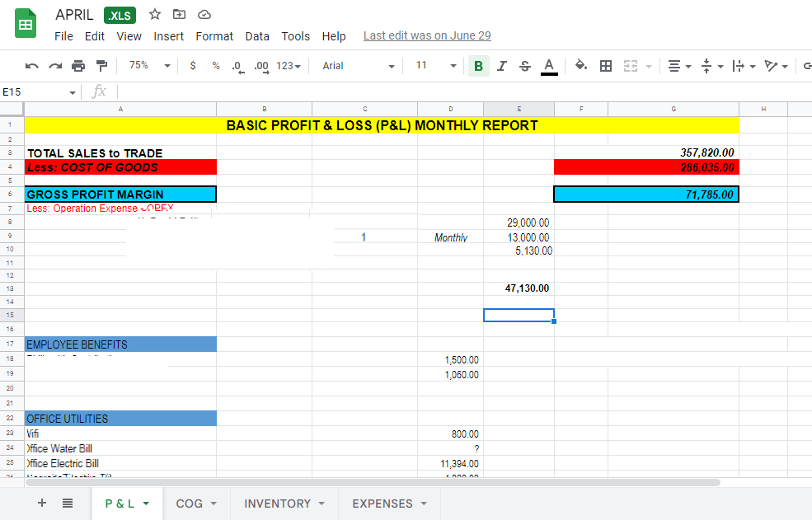The width and height of the screenshot is (812, 520).
Task: Star the APRIL document
Action: pos(155,14)
